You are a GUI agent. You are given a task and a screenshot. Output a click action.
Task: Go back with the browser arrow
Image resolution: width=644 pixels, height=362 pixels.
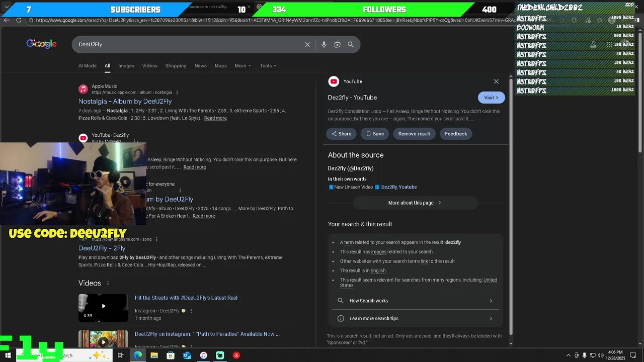[x=6, y=20]
